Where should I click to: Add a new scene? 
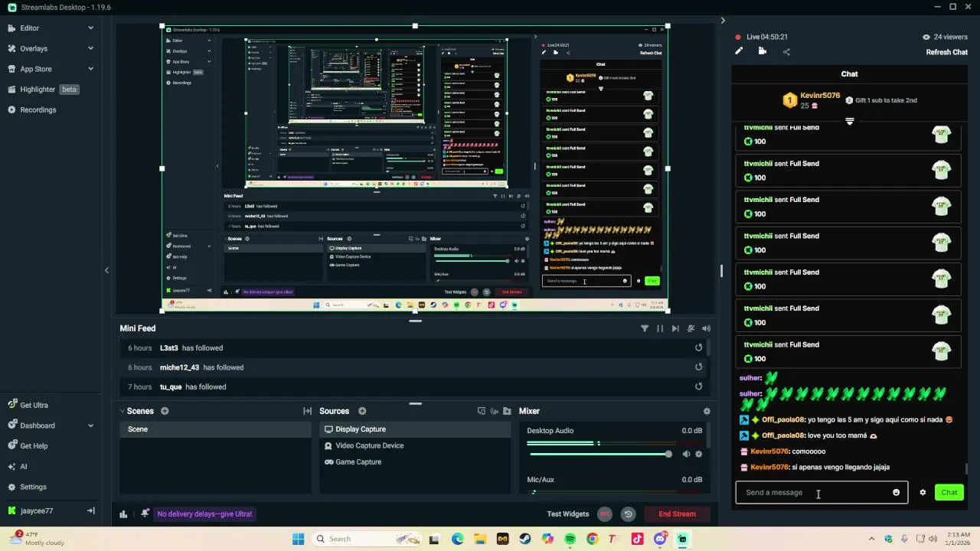pyautogui.click(x=165, y=411)
